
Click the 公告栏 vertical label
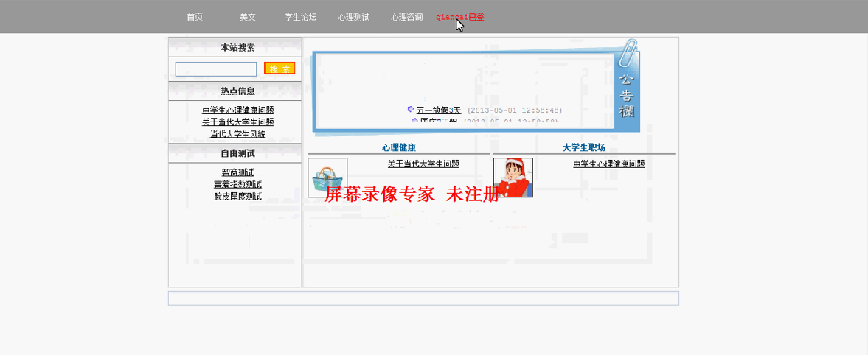point(627,95)
